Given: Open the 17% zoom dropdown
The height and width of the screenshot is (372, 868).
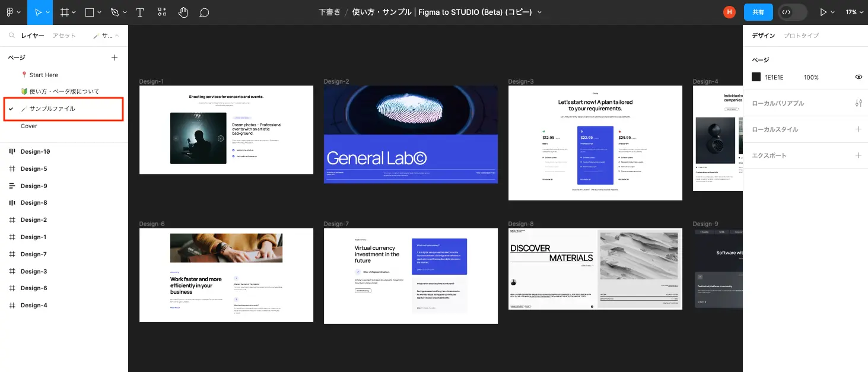Looking at the screenshot, I should pos(854,12).
